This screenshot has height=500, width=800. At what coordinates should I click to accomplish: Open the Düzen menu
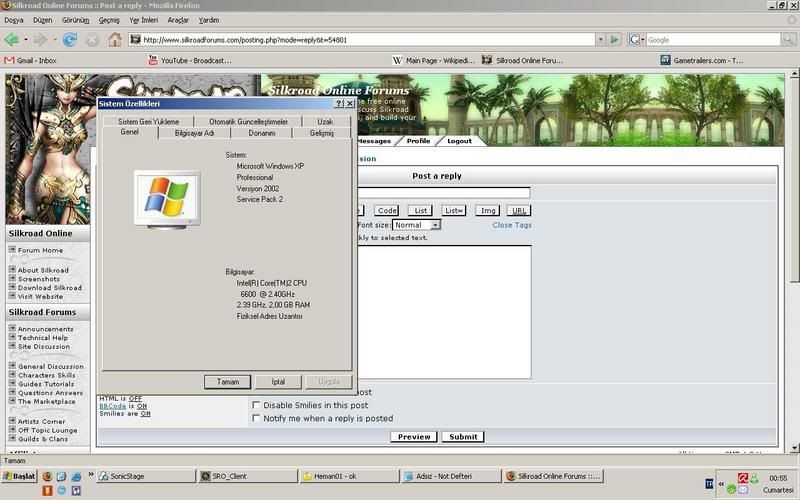42,20
